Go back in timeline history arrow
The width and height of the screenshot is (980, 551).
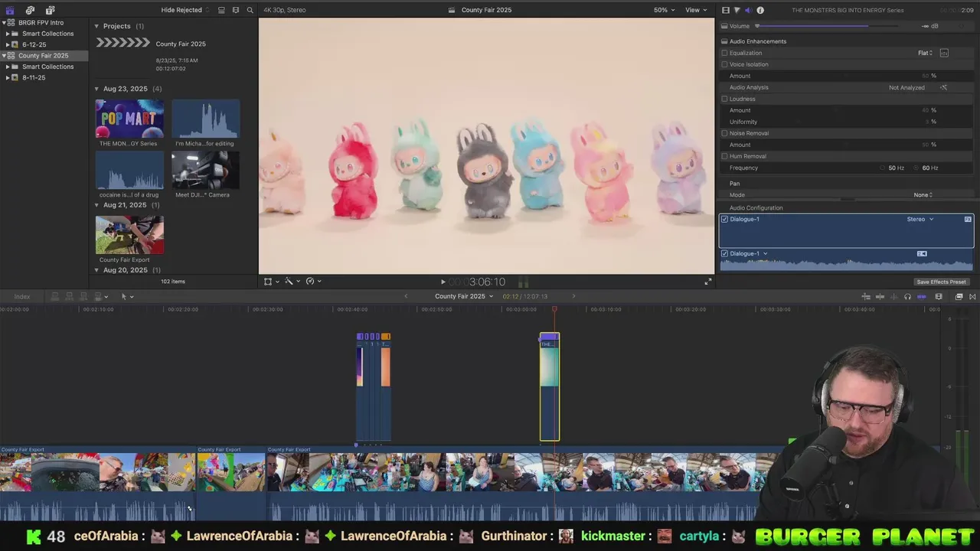click(x=406, y=296)
